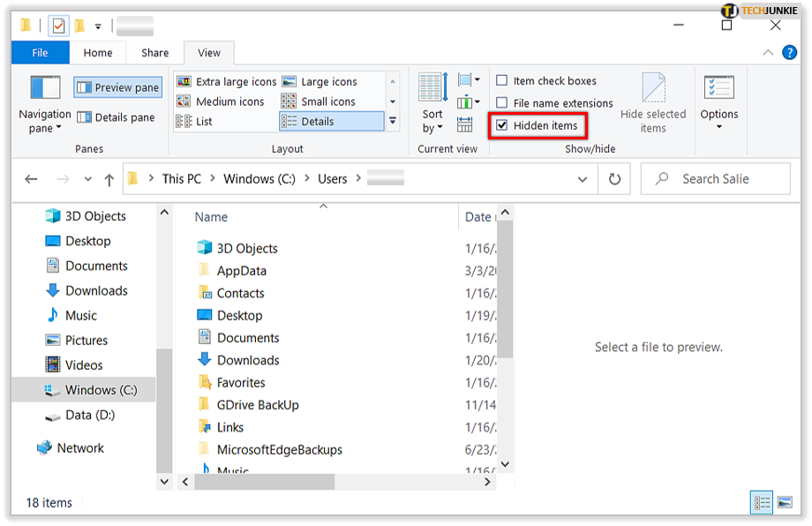This screenshot has width=812, height=526.
Task: Click Hide selected items button
Action: pos(653,103)
